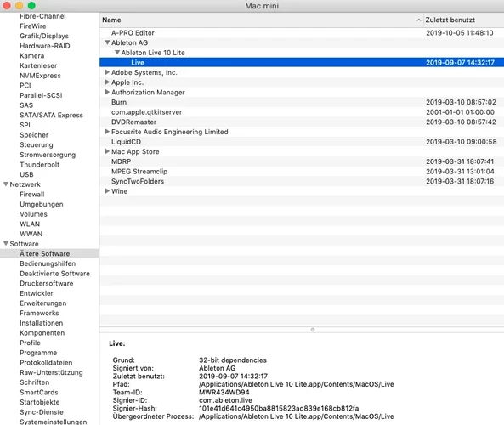
Task: Open Kartenleser in the sidebar
Action: 38,65
